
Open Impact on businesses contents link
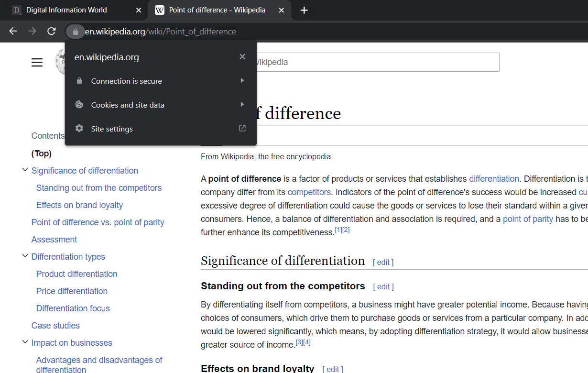click(x=72, y=343)
